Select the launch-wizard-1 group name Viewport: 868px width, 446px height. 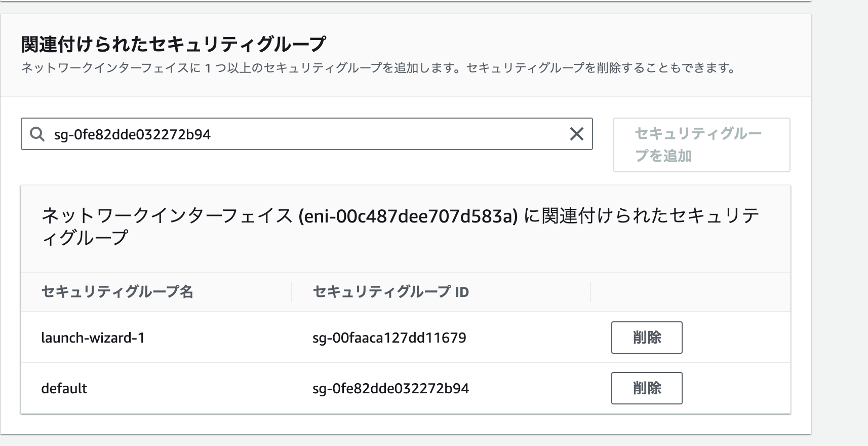pyautogui.click(x=93, y=338)
